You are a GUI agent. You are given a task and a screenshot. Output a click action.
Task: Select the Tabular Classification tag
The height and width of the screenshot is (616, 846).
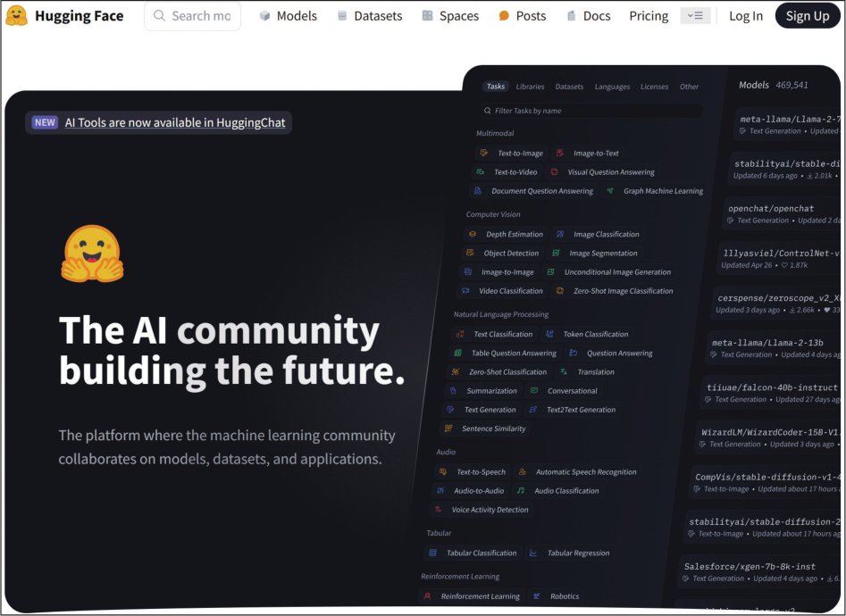pos(473,553)
